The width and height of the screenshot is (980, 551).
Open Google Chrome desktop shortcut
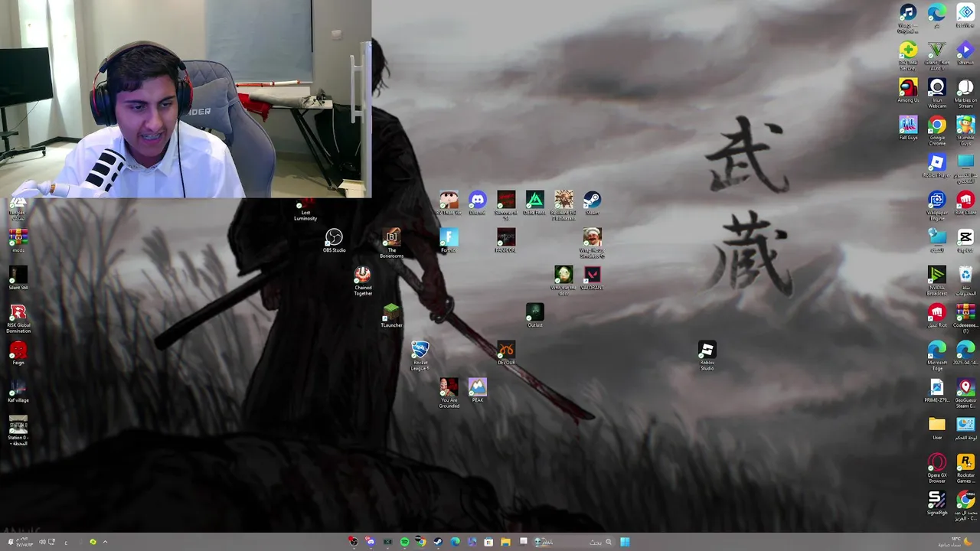(937, 131)
